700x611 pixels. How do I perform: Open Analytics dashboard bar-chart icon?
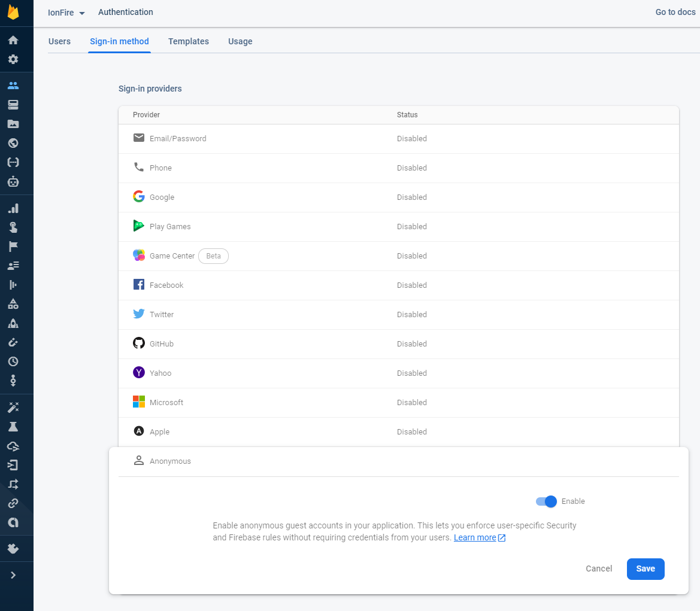[13, 208]
